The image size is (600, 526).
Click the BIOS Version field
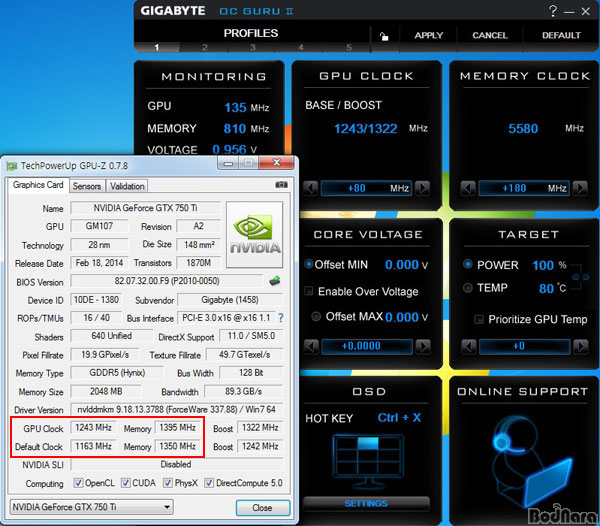(x=167, y=281)
